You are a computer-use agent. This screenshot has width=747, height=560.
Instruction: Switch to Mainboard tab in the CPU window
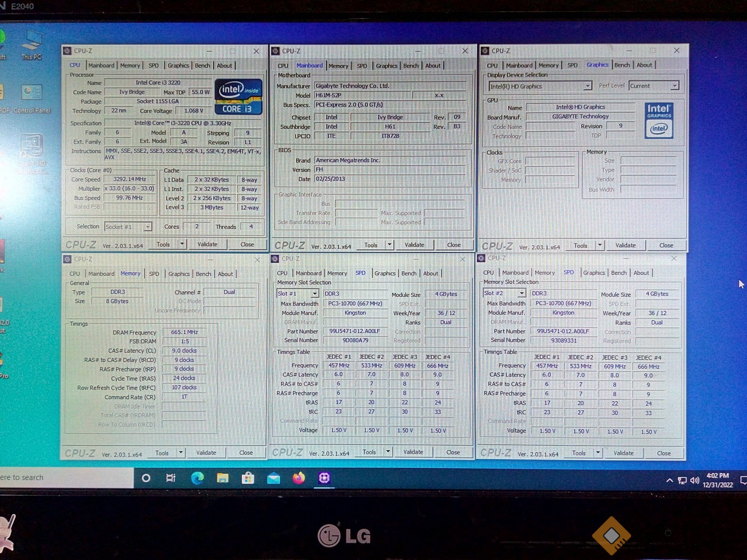pyautogui.click(x=101, y=66)
